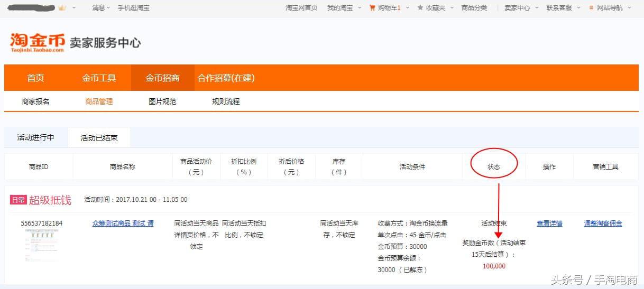Click the 金币预算：30000 text

pos(402,247)
